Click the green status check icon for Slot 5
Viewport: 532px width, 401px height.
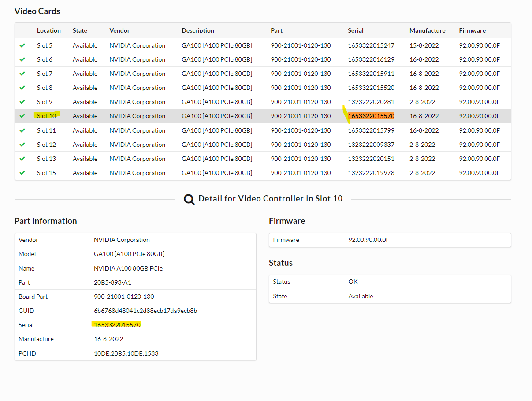(22, 45)
